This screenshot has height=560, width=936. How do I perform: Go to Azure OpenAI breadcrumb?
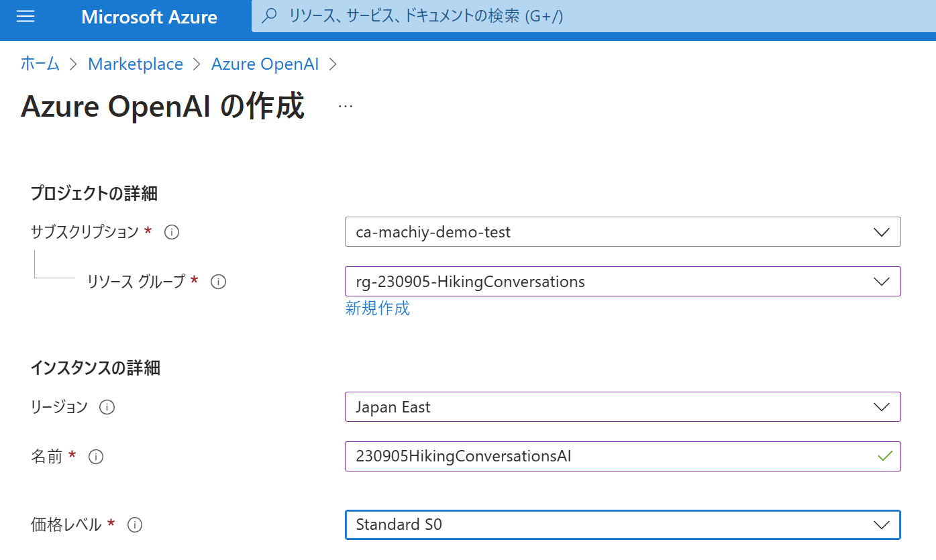click(265, 64)
